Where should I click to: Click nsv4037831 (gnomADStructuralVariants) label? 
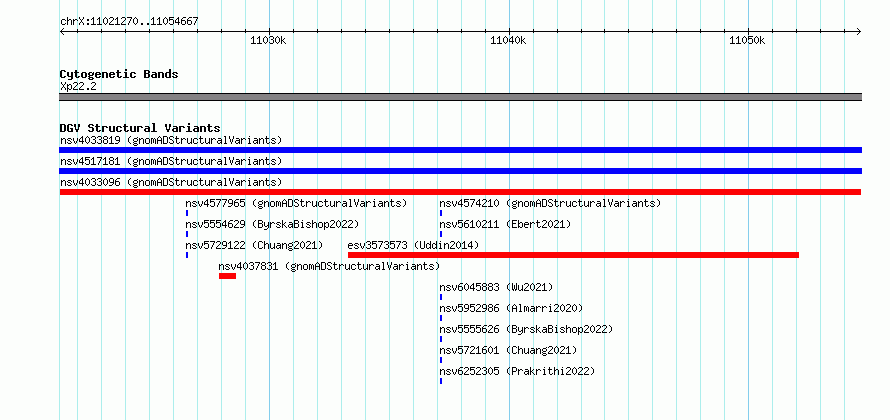(329, 266)
